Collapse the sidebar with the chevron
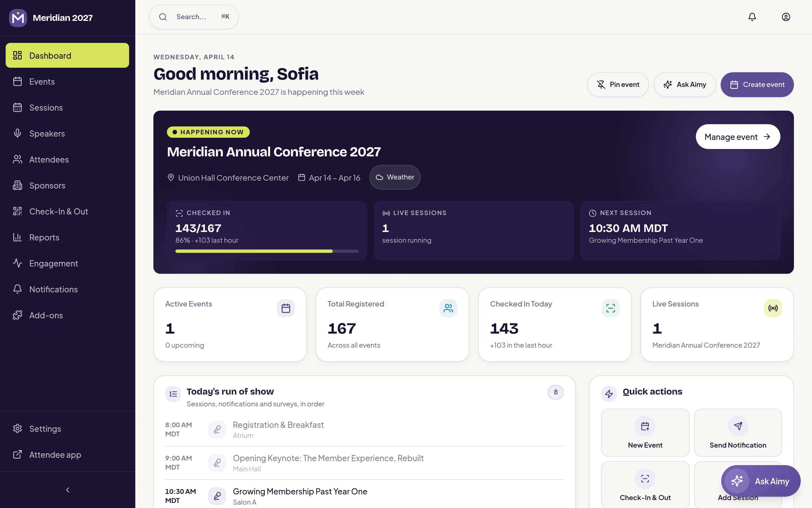The width and height of the screenshot is (812, 508). point(68,490)
